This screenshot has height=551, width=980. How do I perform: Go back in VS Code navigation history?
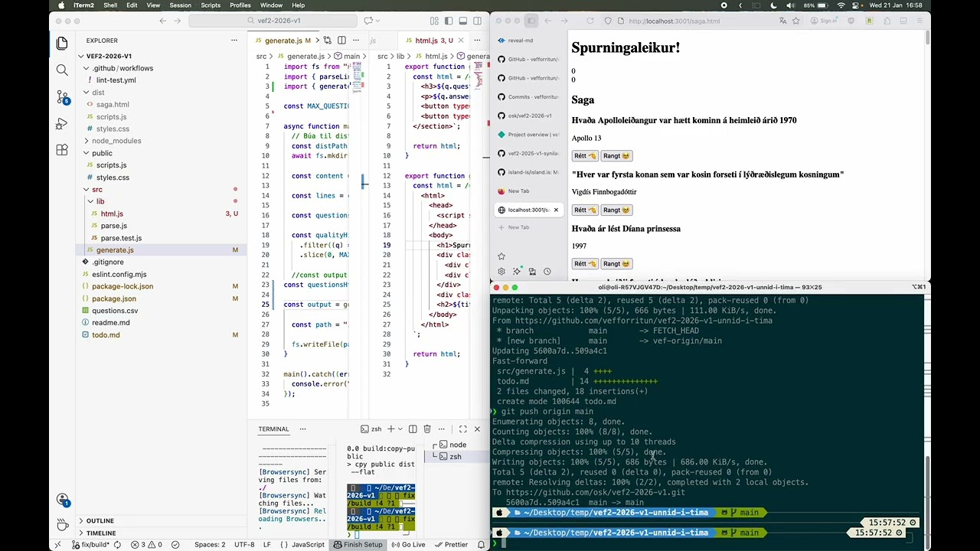[162, 21]
